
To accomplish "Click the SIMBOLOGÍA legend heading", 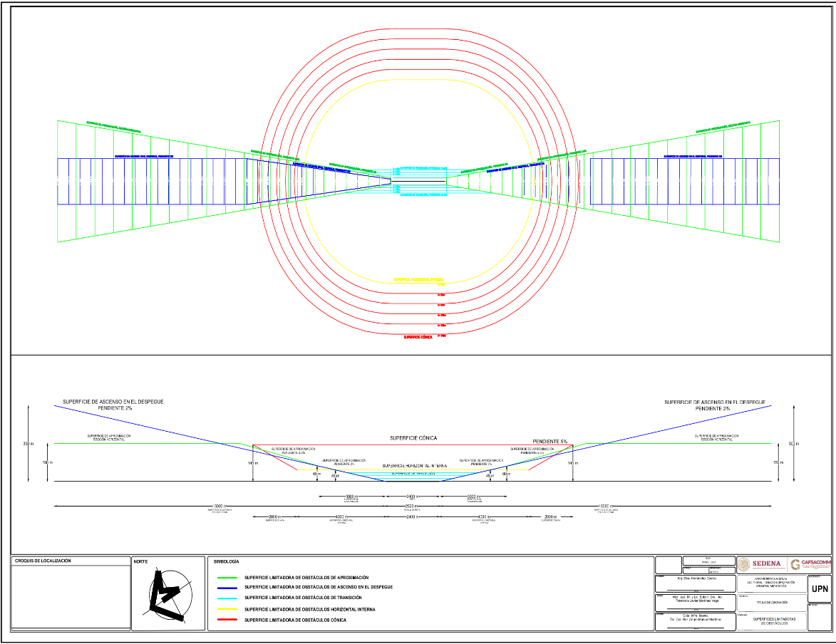I will click(x=226, y=562).
